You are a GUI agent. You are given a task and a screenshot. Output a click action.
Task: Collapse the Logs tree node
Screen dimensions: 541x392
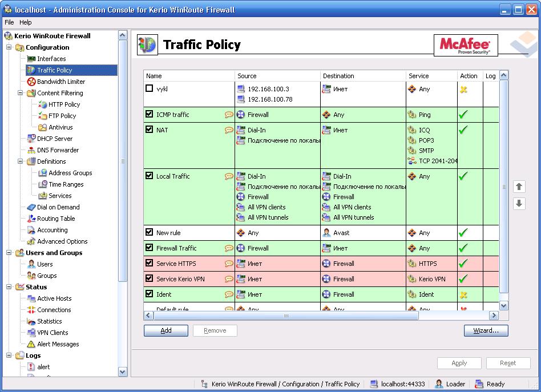click(9, 355)
